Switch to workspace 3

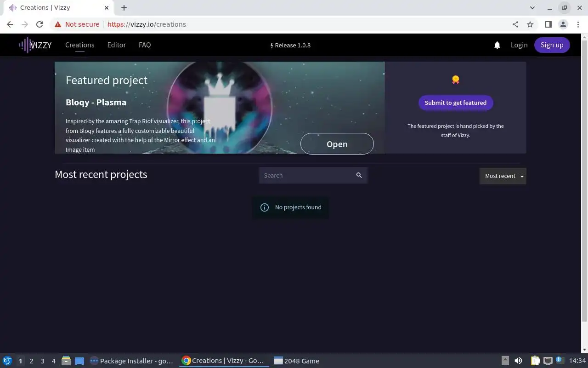42,361
